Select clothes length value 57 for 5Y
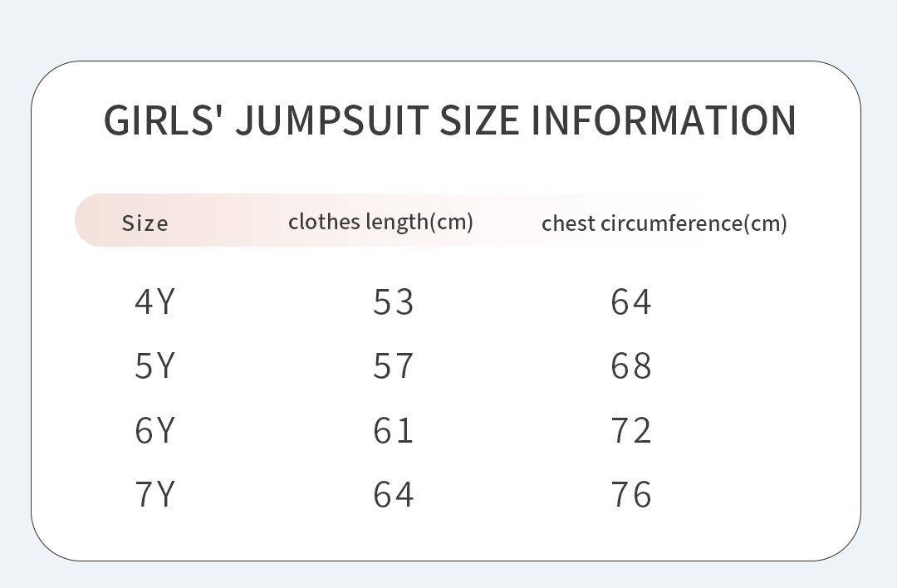897x588 pixels. tap(393, 365)
